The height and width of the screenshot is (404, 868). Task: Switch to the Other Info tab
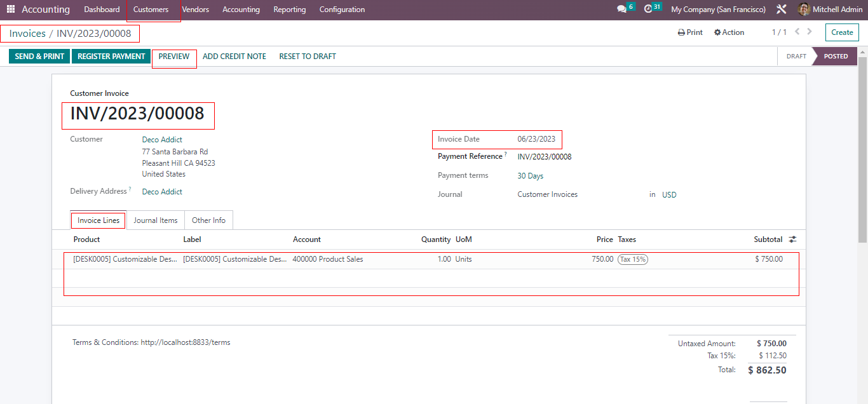click(208, 220)
